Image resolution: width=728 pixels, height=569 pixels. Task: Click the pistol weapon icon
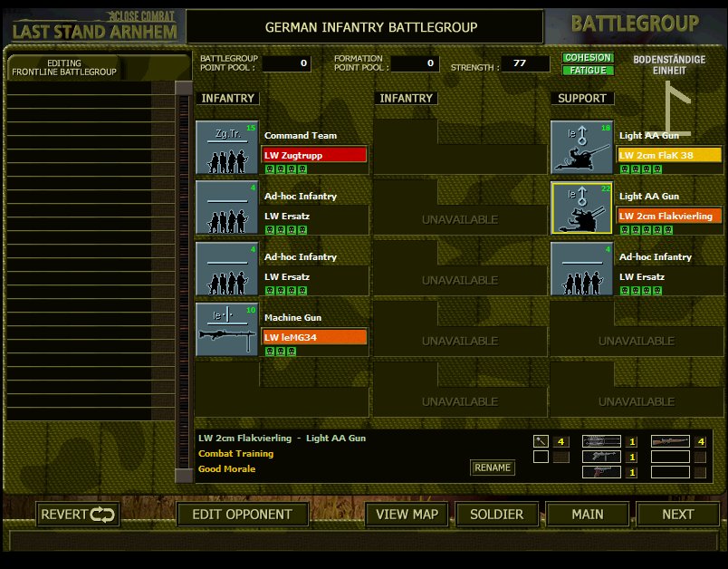click(x=602, y=472)
